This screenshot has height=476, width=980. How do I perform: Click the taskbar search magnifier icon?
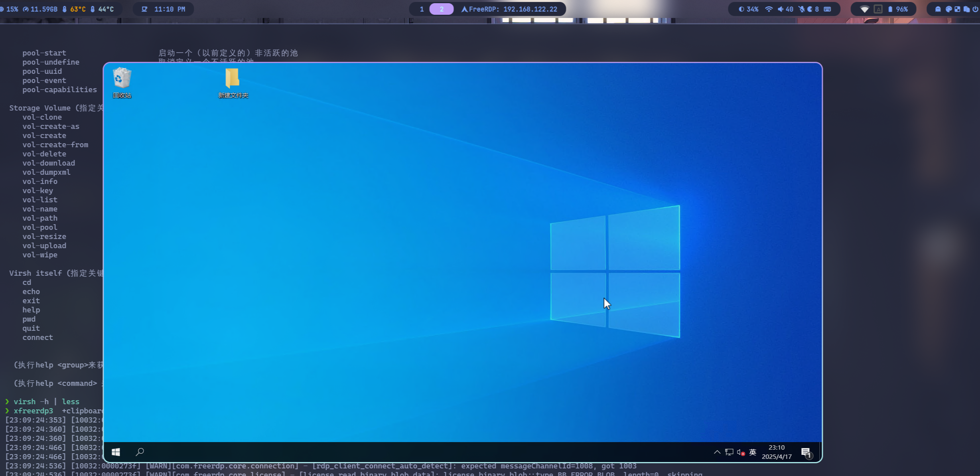pyautogui.click(x=140, y=452)
